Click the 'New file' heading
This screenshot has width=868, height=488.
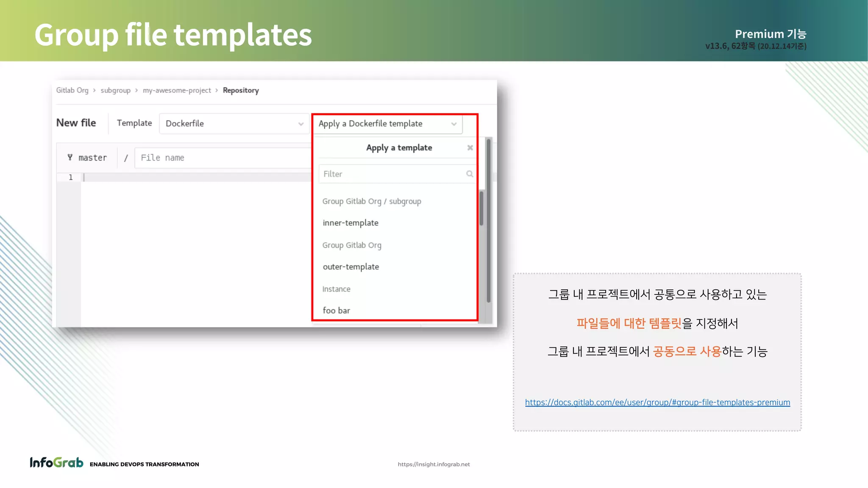[76, 123]
